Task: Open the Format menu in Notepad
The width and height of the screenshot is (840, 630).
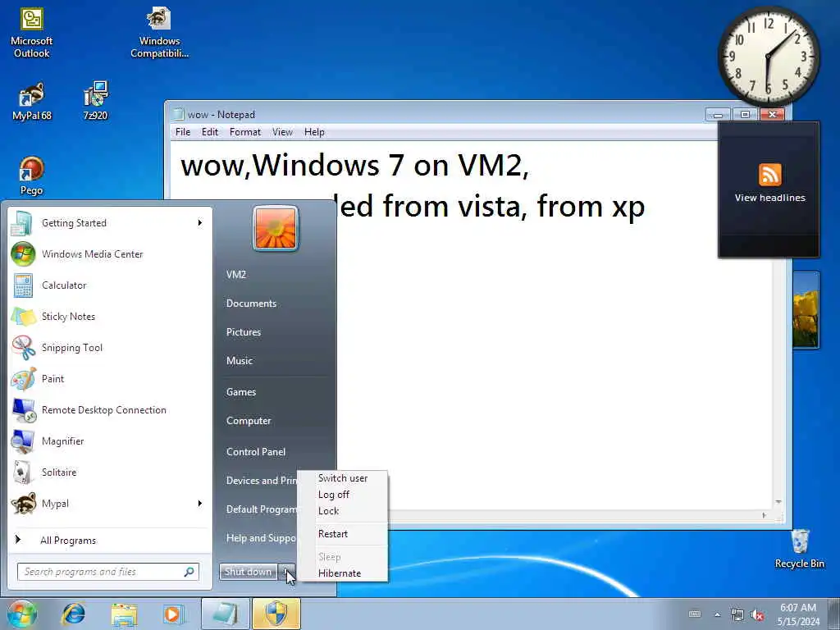Action: pos(244,132)
